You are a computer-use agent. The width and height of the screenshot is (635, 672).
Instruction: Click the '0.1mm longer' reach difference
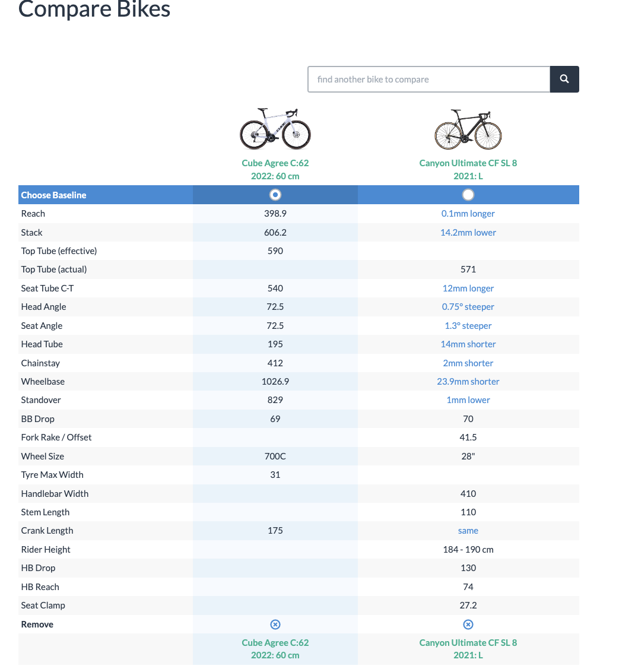[468, 214]
